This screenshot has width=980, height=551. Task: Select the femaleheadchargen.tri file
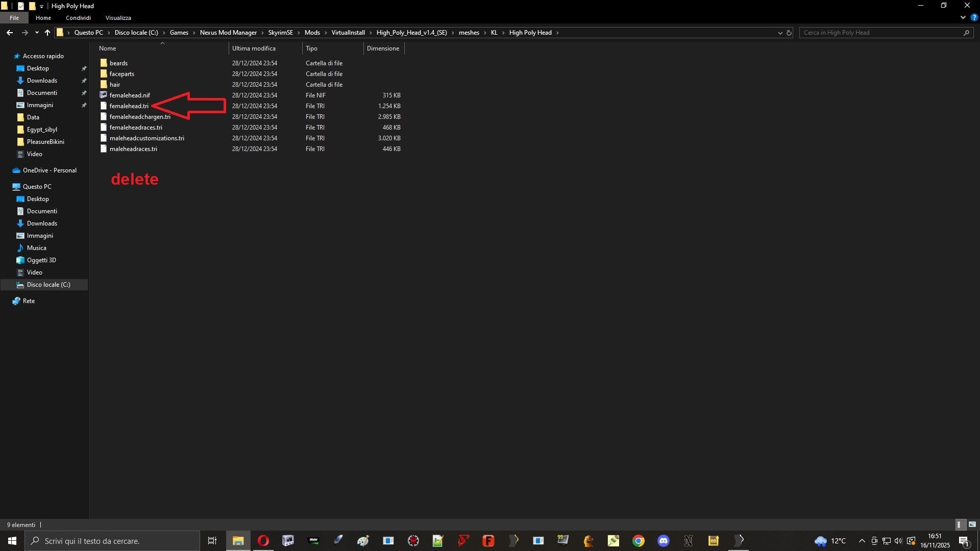139,117
